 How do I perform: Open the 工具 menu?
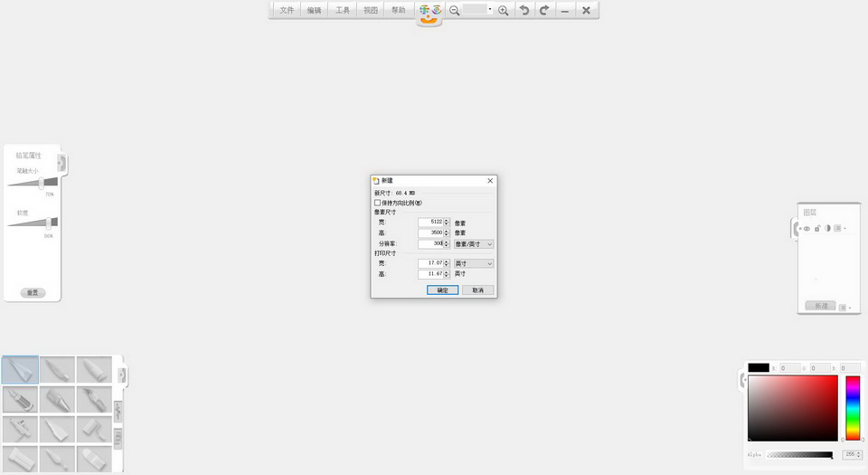tap(343, 10)
